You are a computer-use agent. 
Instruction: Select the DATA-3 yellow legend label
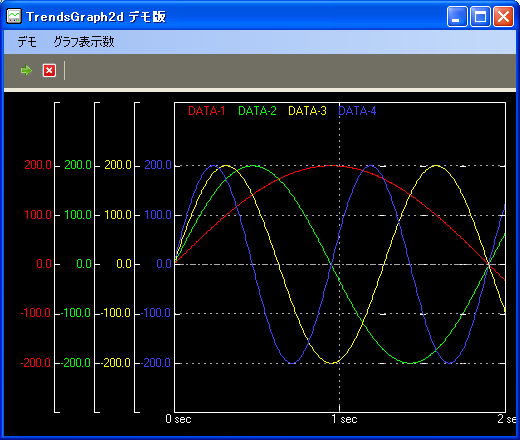click(307, 111)
